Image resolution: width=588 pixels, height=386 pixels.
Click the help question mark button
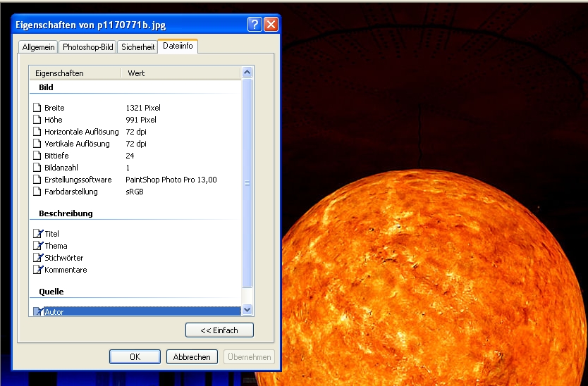[x=255, y=25]
